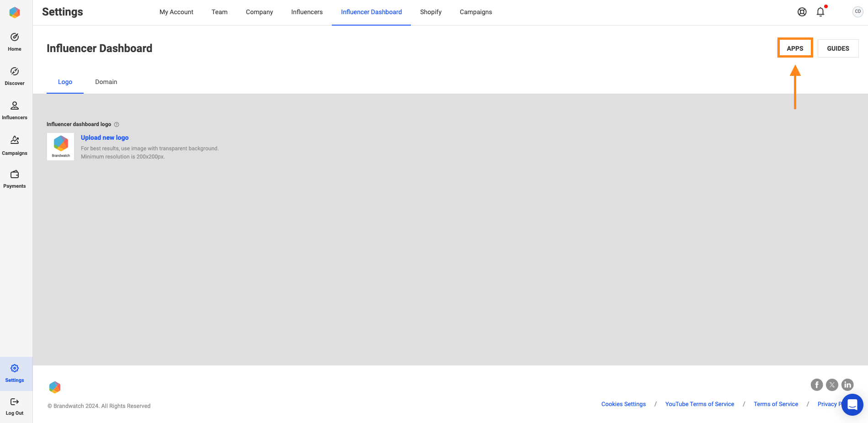
Task: Open the LinkedIn social icon
Action: tap(847, 385)
